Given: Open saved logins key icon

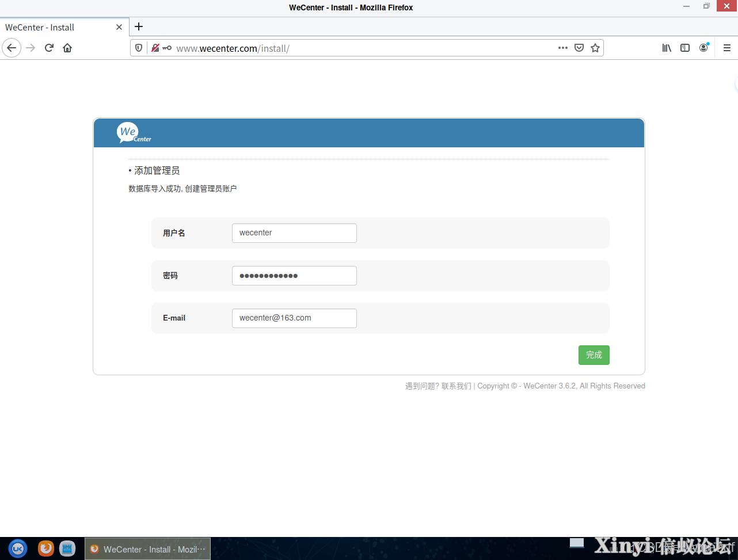Looking at the screenshot, I should [x=167, y=48].
